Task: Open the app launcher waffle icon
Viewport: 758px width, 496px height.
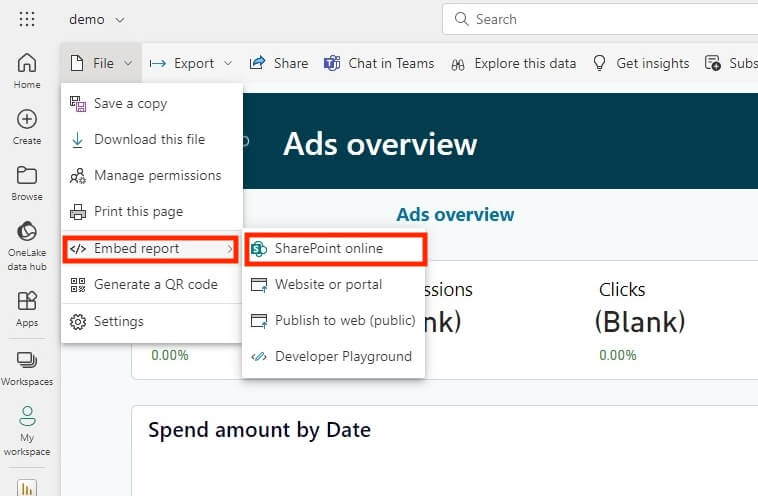Action: click(x=27, y=19)
